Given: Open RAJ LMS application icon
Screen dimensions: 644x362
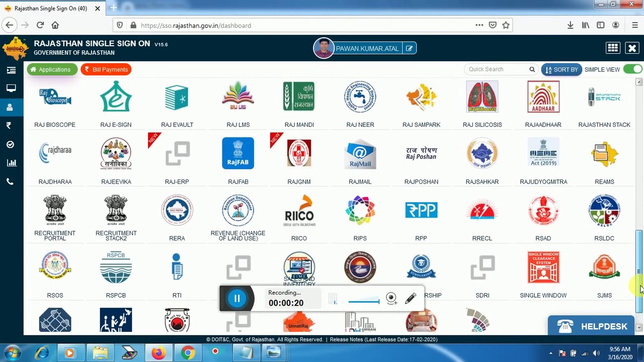Looking at the screenshot, I should pyautogui.click(x=238, y=97).
